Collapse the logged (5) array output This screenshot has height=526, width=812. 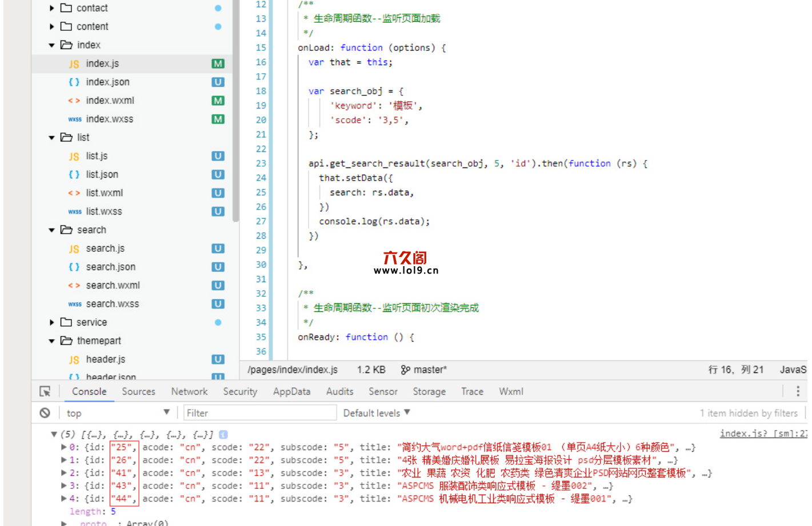54,435
